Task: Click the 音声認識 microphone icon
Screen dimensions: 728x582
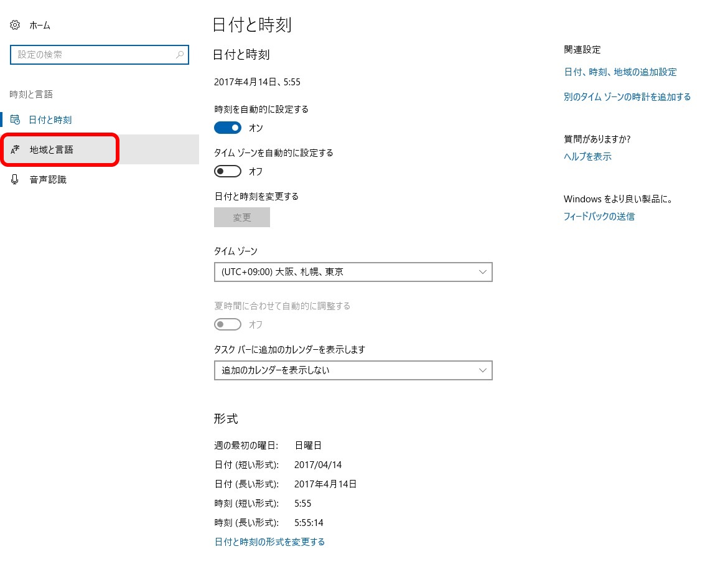Action: tap(16, 179)
